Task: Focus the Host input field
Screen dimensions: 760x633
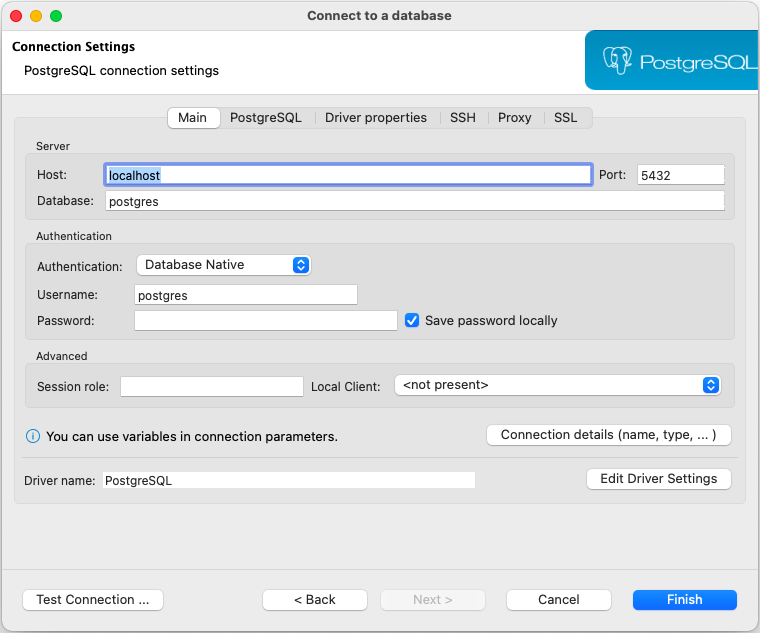Action: pyautogui.click(x=348, y=175)
